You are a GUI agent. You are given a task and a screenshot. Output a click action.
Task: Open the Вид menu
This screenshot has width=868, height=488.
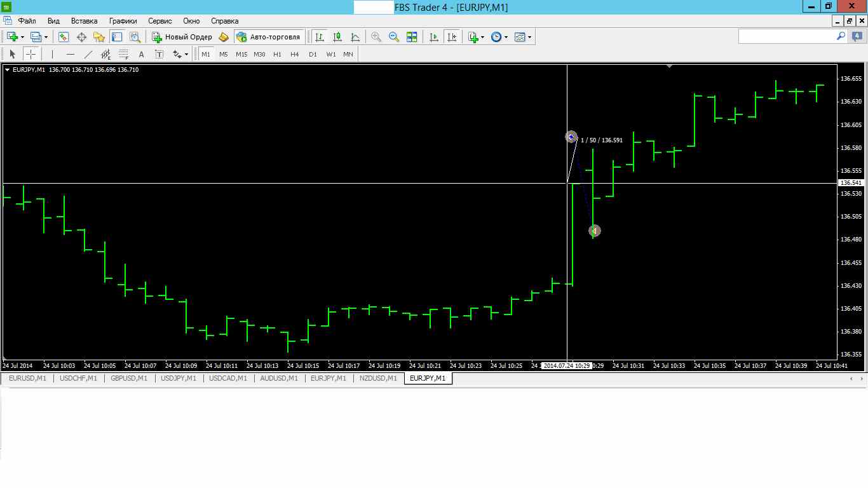(54, 20)
